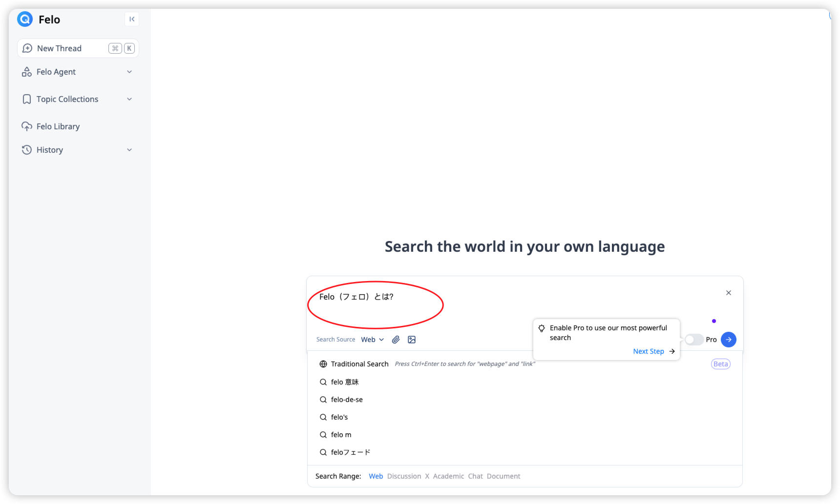The width and height of the screenshot is (840, 504).
Task: Click the Felo Library upload cloud icon
Action: pyautogui.click(x=27, y=126)
